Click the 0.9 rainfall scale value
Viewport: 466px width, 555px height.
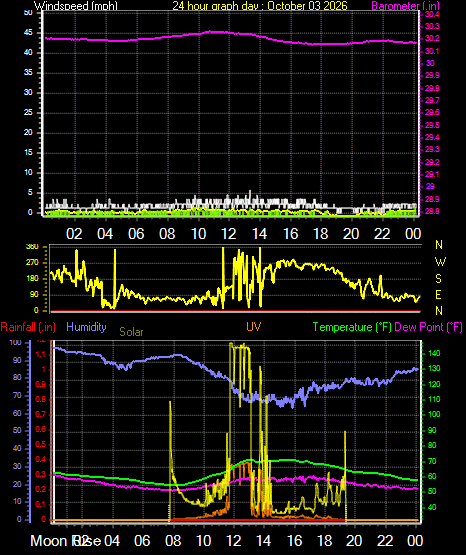[41, 384]
